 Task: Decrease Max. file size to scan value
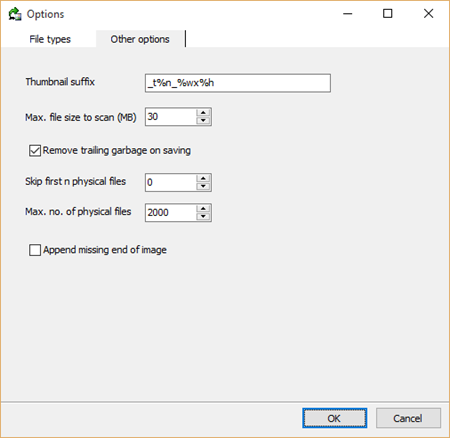tap(203, 120)
